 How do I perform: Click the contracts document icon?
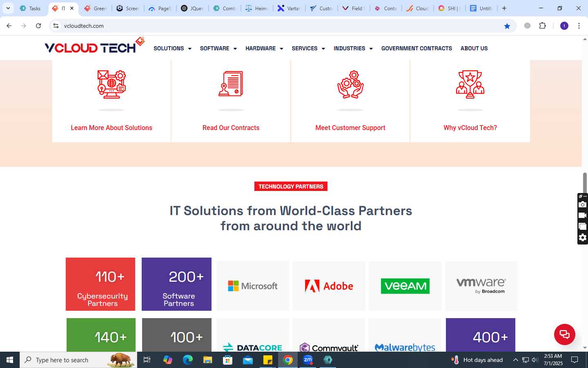point(231,84)
